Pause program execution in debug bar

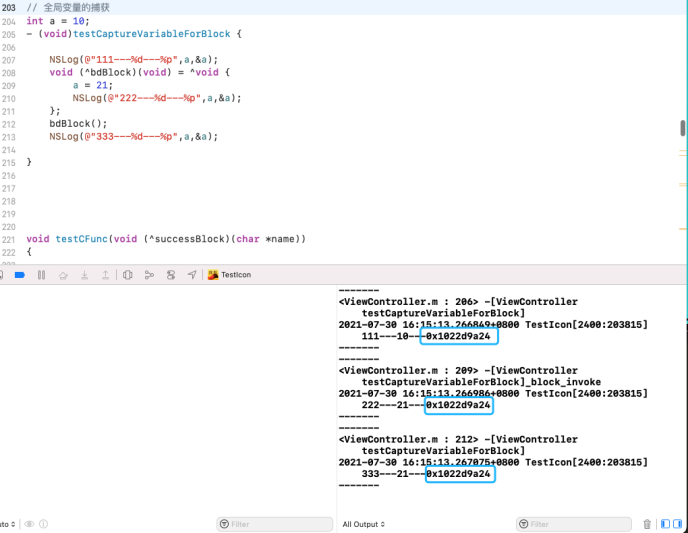(41, 275)
